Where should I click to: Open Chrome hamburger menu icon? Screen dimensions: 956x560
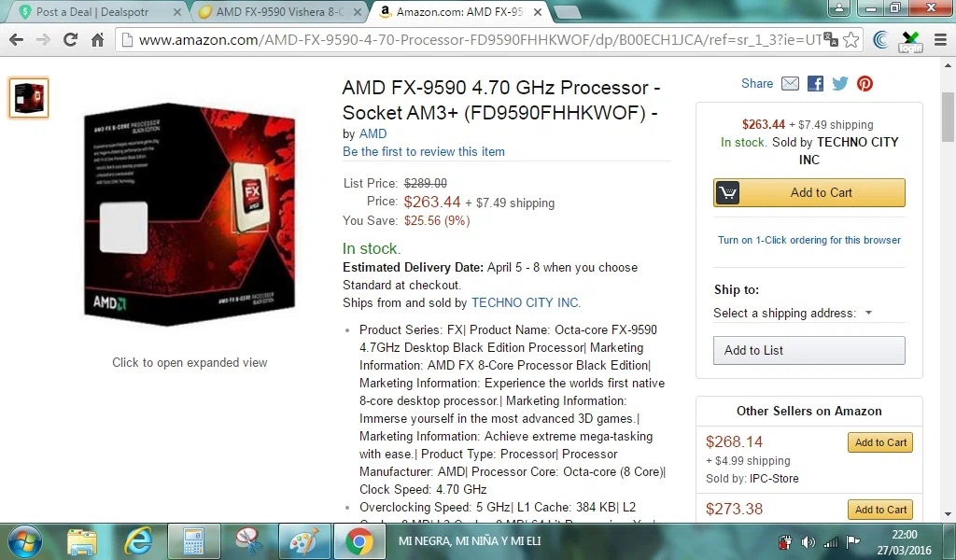(x=941, y=40)
